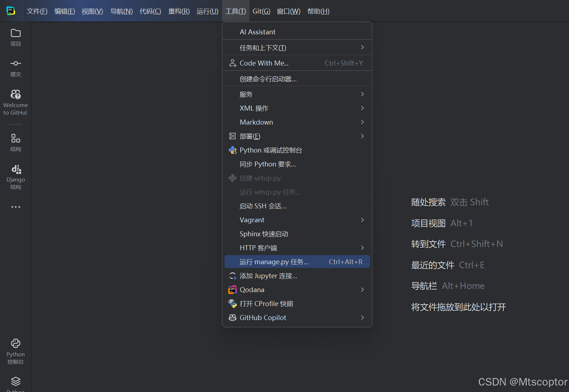Expand the GitHub Copilot submenu arrow
The image size is (569, 392).
tap(362, 318)
